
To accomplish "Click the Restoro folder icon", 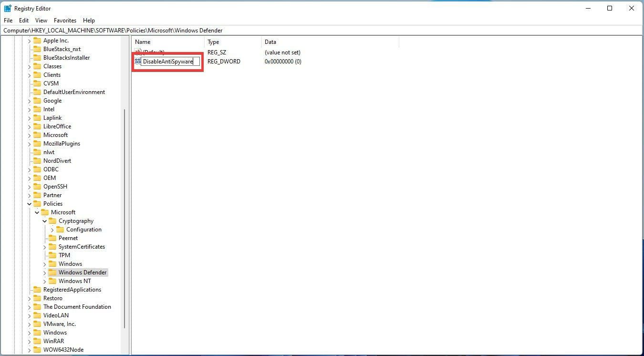I will (37, 298).
